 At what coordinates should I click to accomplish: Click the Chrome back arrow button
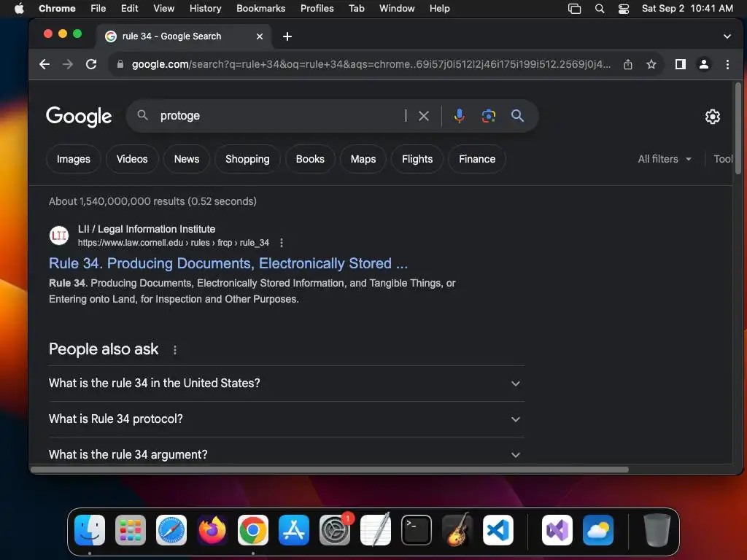pos(44,64)
